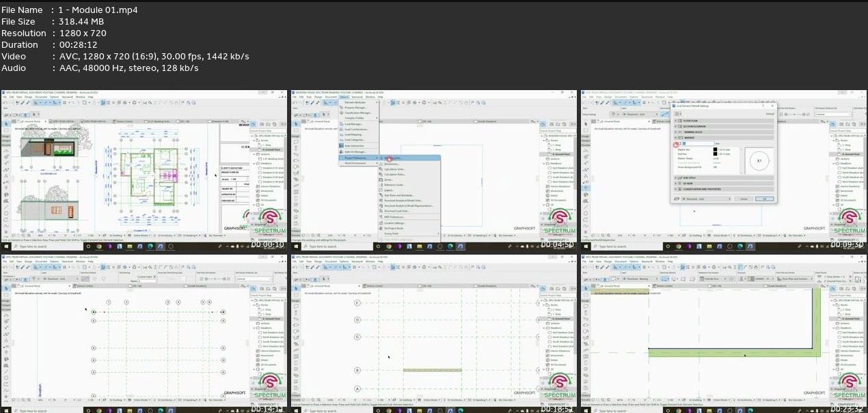Viewport: 868px width, 413px height.
Task: Select Interior Elevations in 00:04:50 frame navigator
Action: tap(558, 186)
